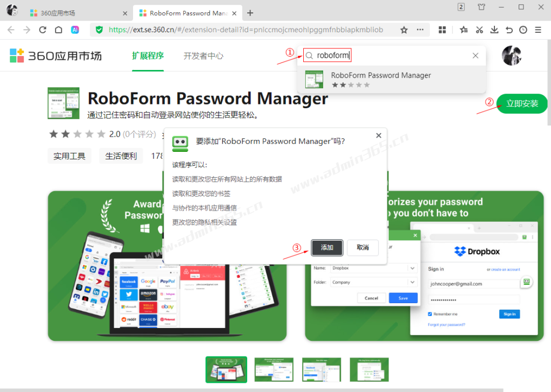Screen dimensions: 551x392
Task: Click the star rating on the extension page
Action: 77,134
